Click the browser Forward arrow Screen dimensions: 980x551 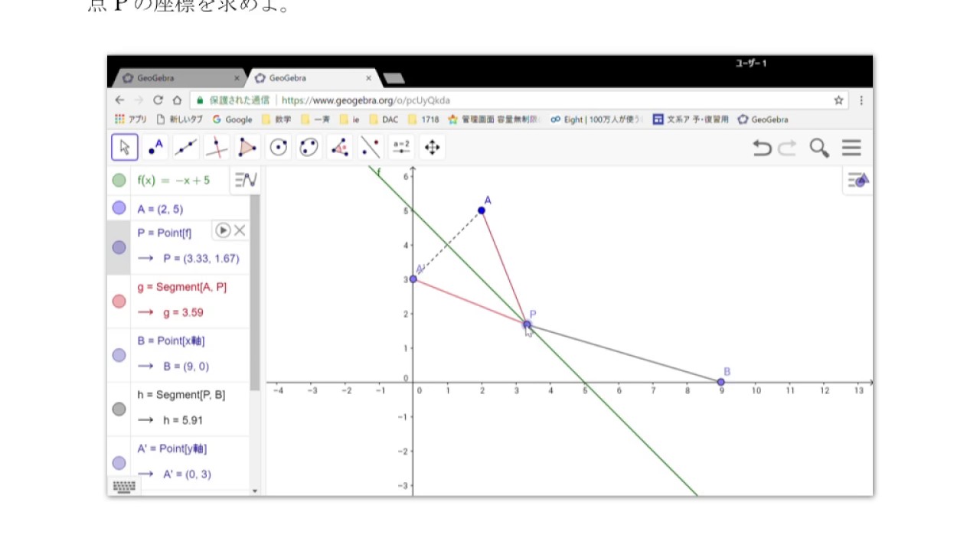click(x=139, y=100)
